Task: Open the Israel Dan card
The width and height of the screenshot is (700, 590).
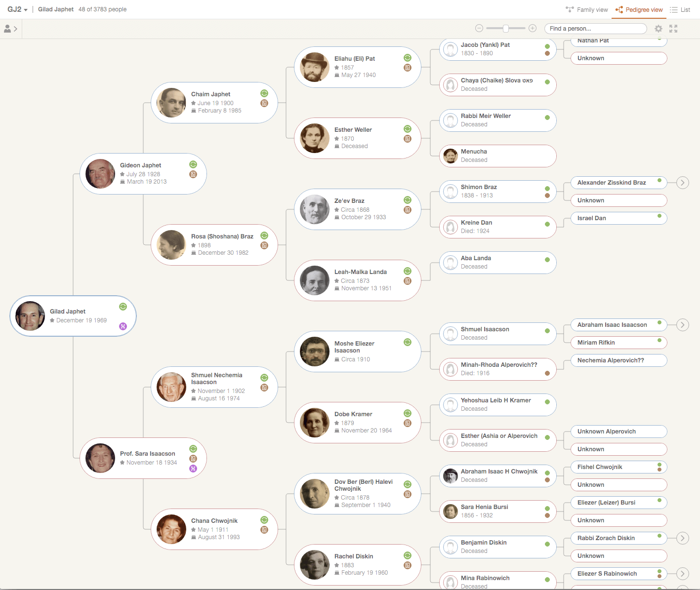Action: pos(619,218)
